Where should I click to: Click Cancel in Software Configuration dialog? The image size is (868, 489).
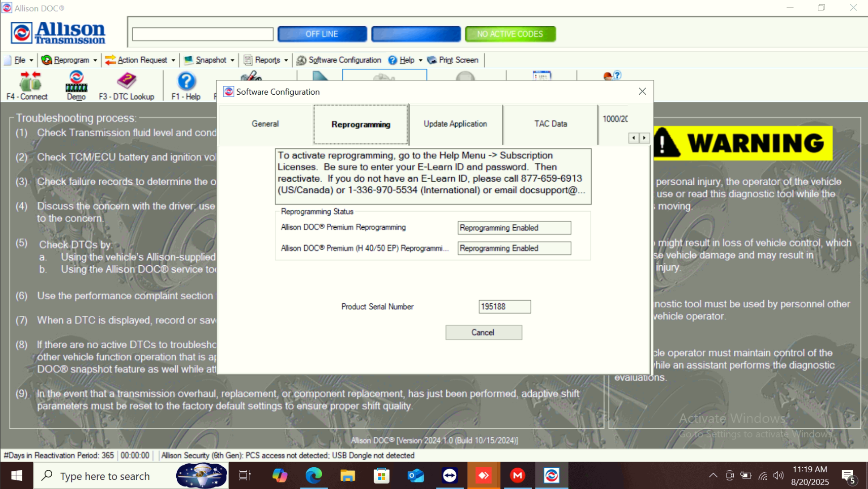coord(484,333)
